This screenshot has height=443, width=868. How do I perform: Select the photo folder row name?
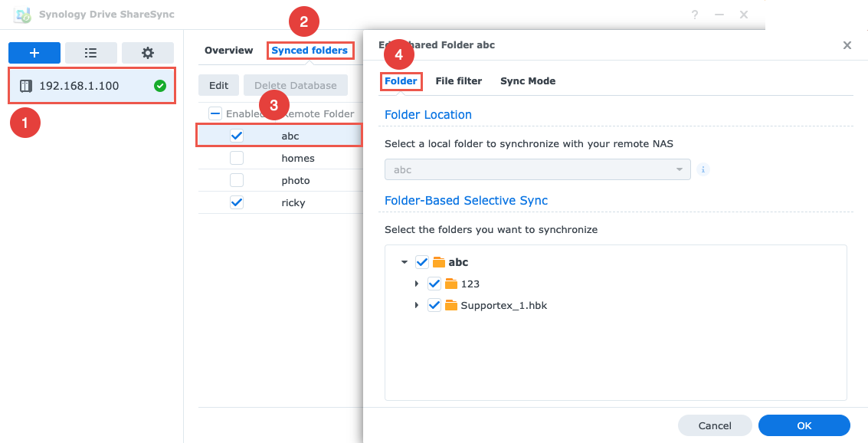click(x=296, y=180)
